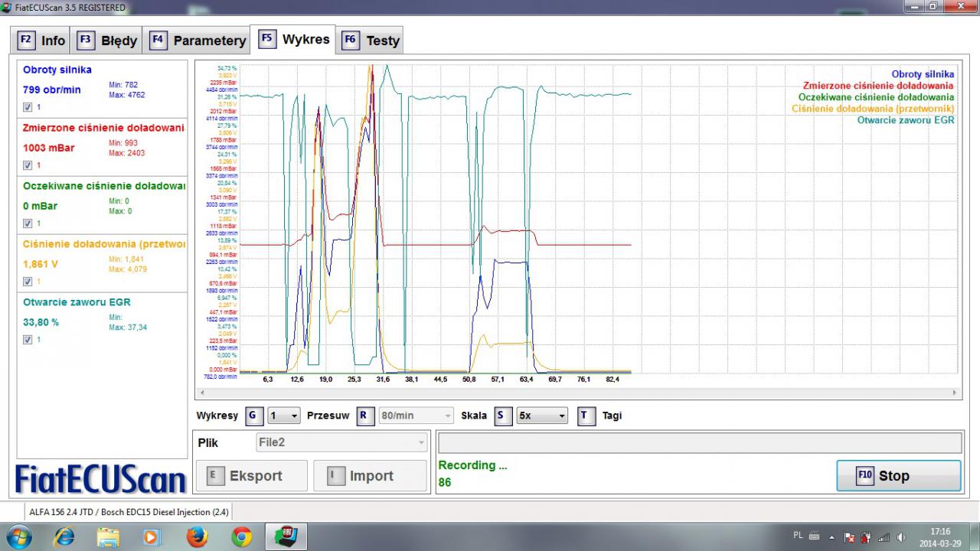980x551 pixels.
Task: Toggle the Zmierzone ciśnienie doładowania checkbox
Action: (28, 165)
